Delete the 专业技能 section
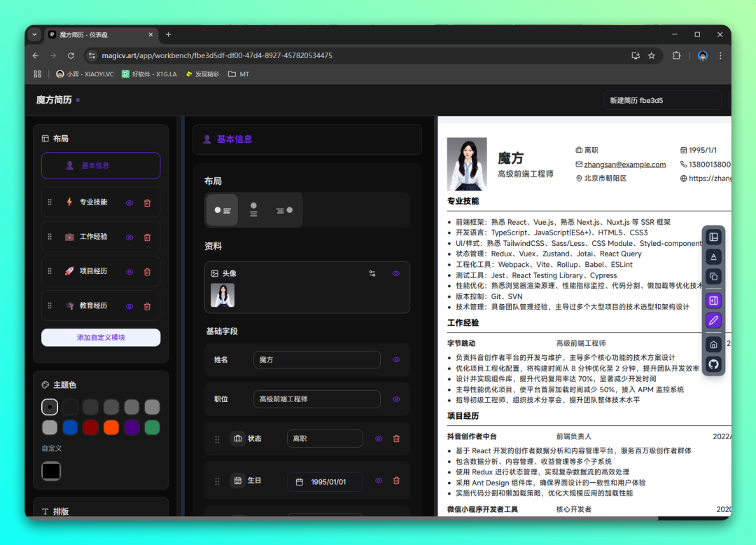 [147, 203]
